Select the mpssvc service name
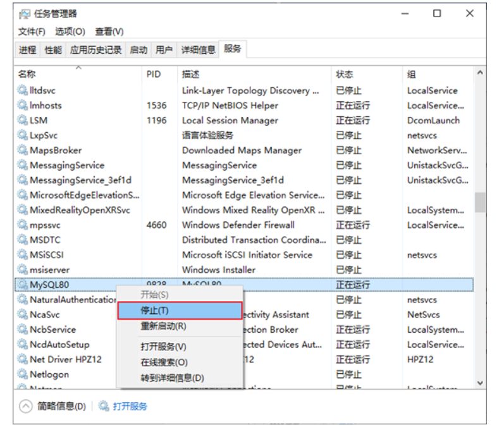The height and width of the screenshot is (432, 504). point(45,225)
